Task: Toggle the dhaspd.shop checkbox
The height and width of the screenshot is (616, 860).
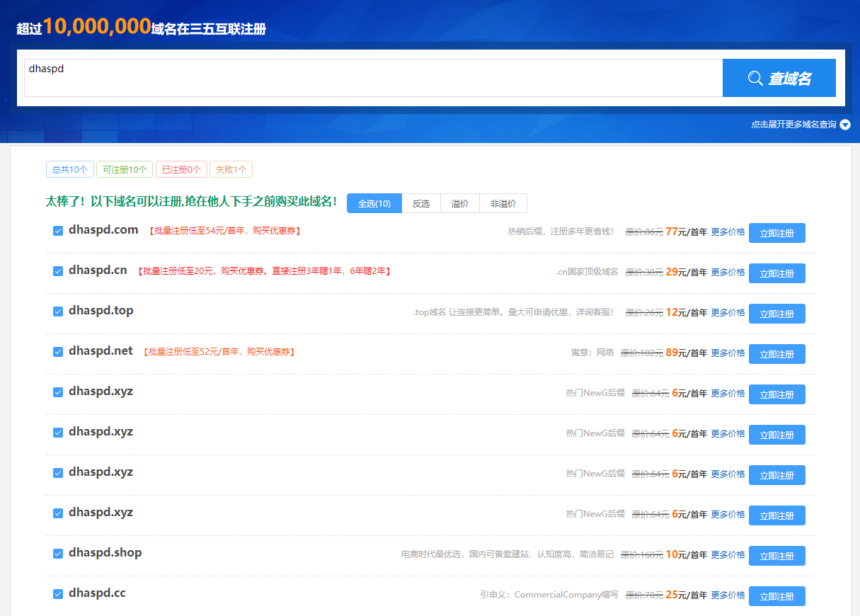Action: 58,554
